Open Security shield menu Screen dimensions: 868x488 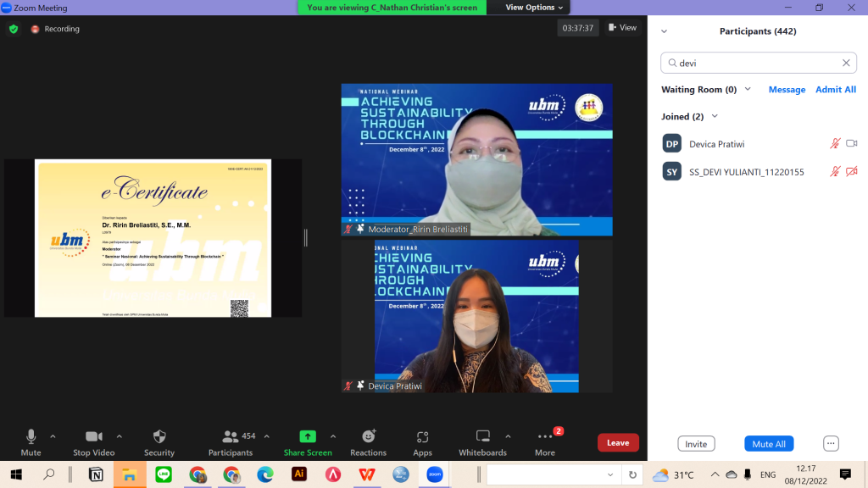(x=159, y=442)
